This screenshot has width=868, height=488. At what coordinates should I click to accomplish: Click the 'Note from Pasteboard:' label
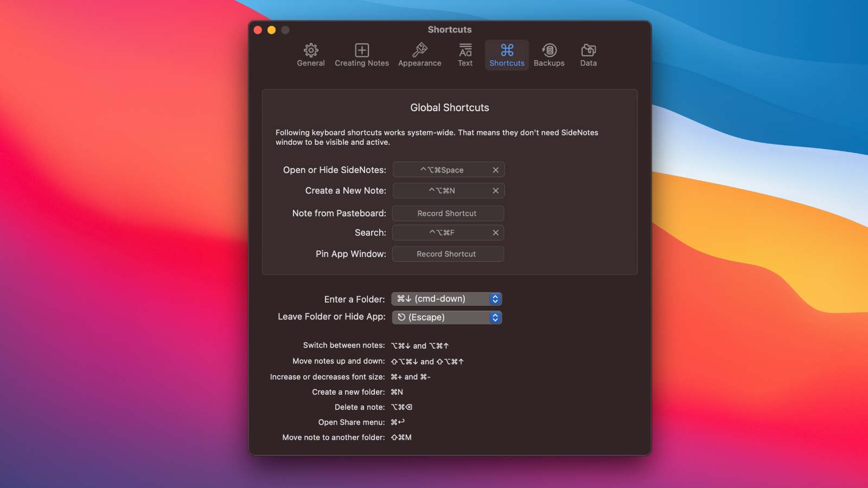pos(339,213)
